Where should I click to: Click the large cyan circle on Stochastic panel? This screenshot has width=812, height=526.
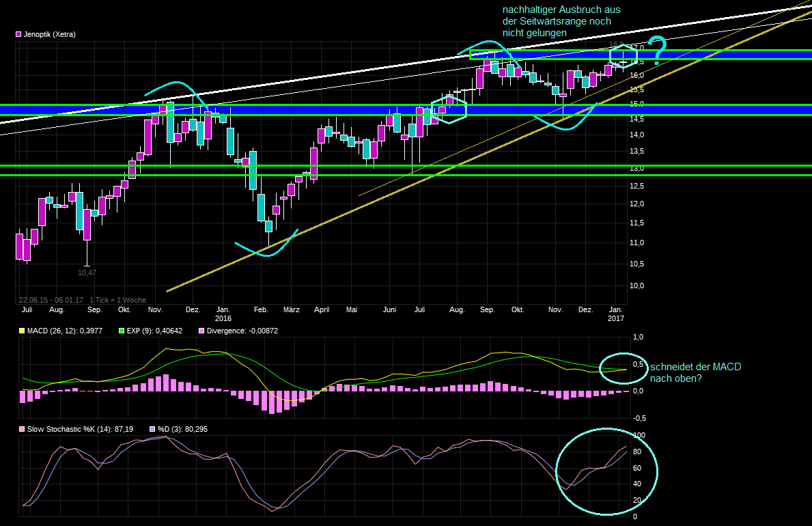607,471
